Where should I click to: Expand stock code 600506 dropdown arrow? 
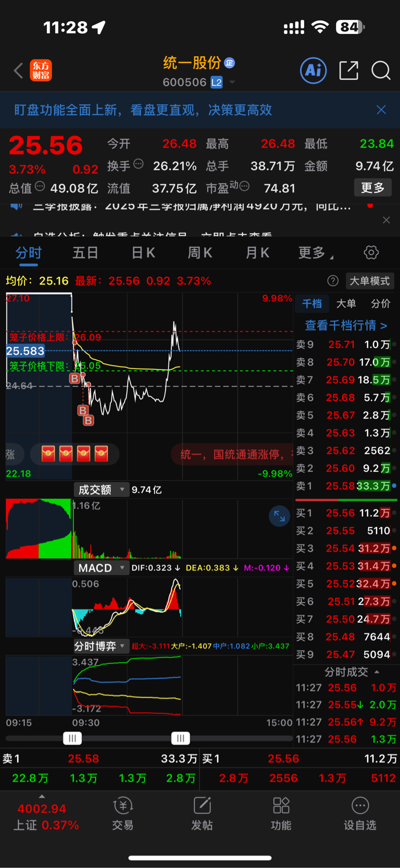pos(232,82)
